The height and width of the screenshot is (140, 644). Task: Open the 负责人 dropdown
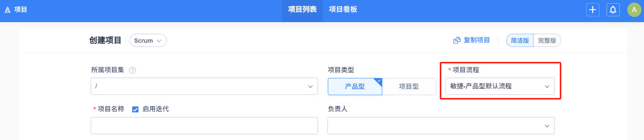click(x=441, y=126)
